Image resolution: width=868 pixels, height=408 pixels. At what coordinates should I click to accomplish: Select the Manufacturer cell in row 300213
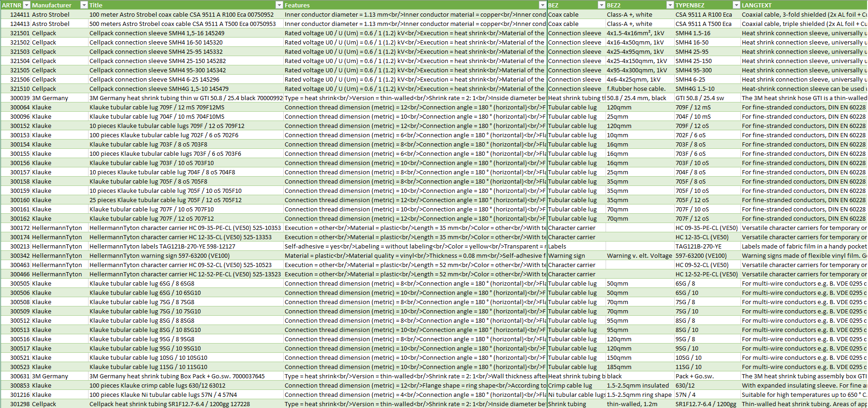(x=59, y=246)
